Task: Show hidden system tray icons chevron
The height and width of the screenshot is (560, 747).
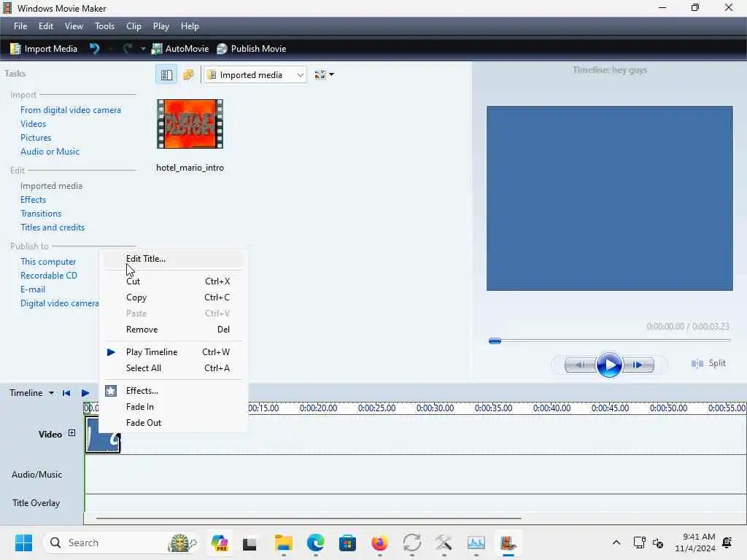Action: pyautogui.click(x=616, y=542)
